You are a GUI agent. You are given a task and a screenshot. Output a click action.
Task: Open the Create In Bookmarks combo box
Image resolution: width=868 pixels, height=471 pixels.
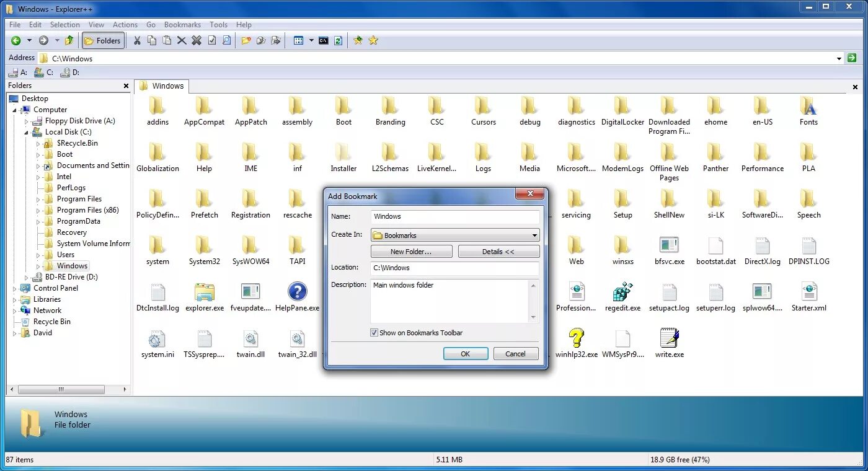click(455, 235)
